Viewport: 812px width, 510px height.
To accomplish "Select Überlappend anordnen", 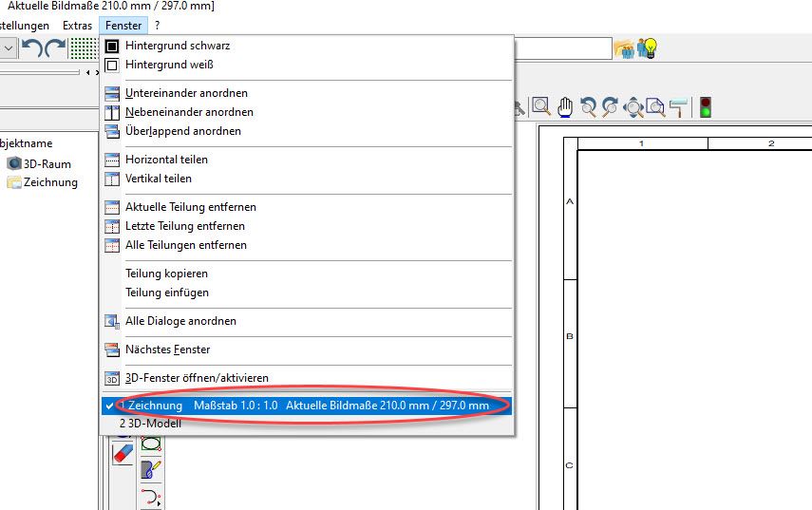I will click(307, 131).
